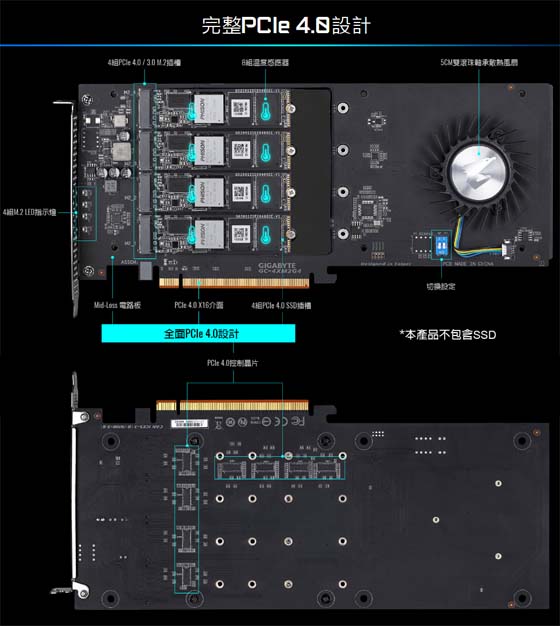Click the 5CM fan label at top right

479,62
